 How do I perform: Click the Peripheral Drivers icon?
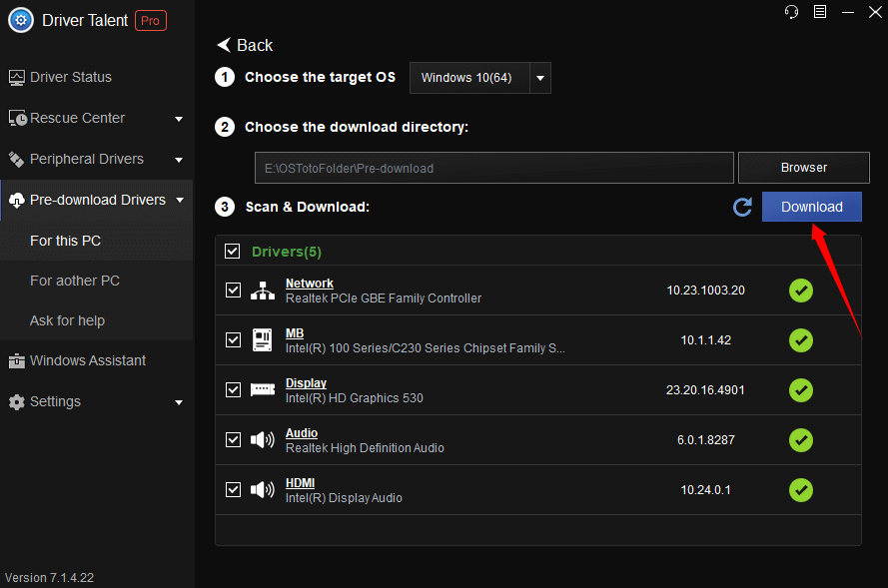(16, 160)
